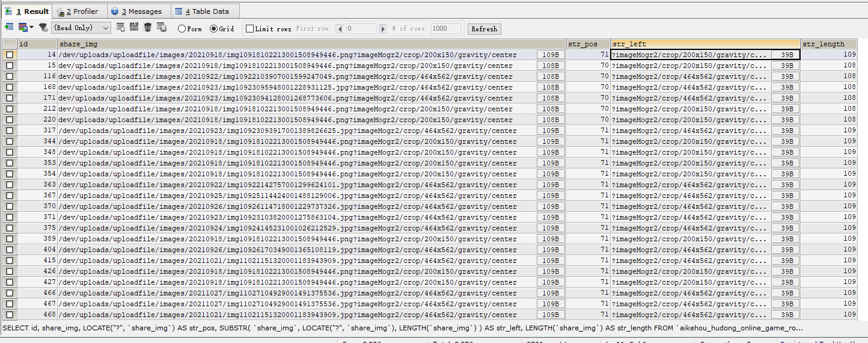This screenshot has width=868, height=343.
Task: Open the 109B blob button in row id 426
Action: click(x=551, y=271)
